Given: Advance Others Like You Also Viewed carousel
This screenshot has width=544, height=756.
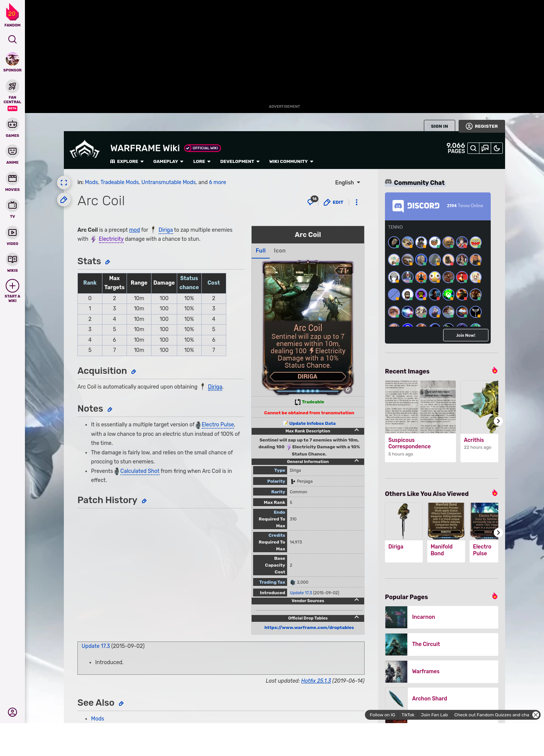Looking at the screenshot, I should pos(498,533).
